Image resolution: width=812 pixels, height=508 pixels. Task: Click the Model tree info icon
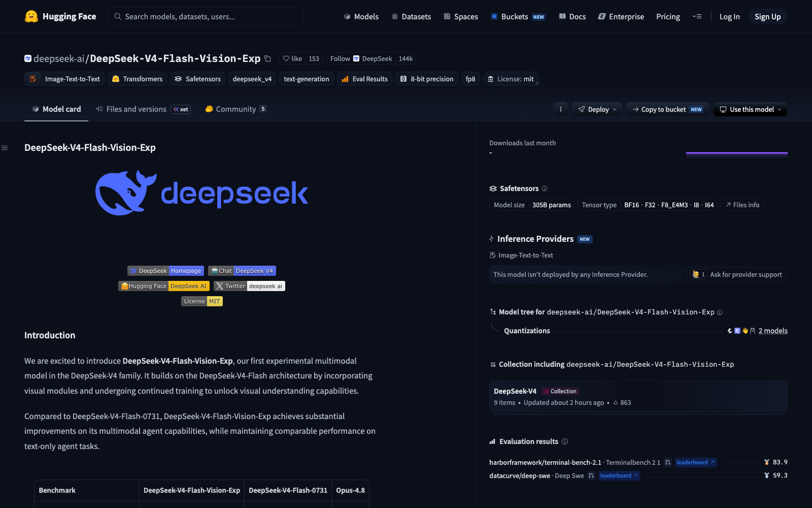point(720,312)
